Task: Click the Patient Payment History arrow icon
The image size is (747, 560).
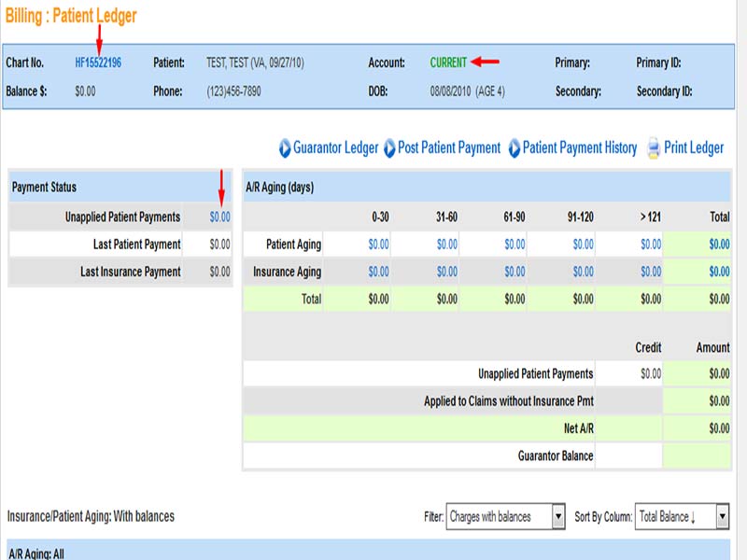Action: (x=514, y=148)
